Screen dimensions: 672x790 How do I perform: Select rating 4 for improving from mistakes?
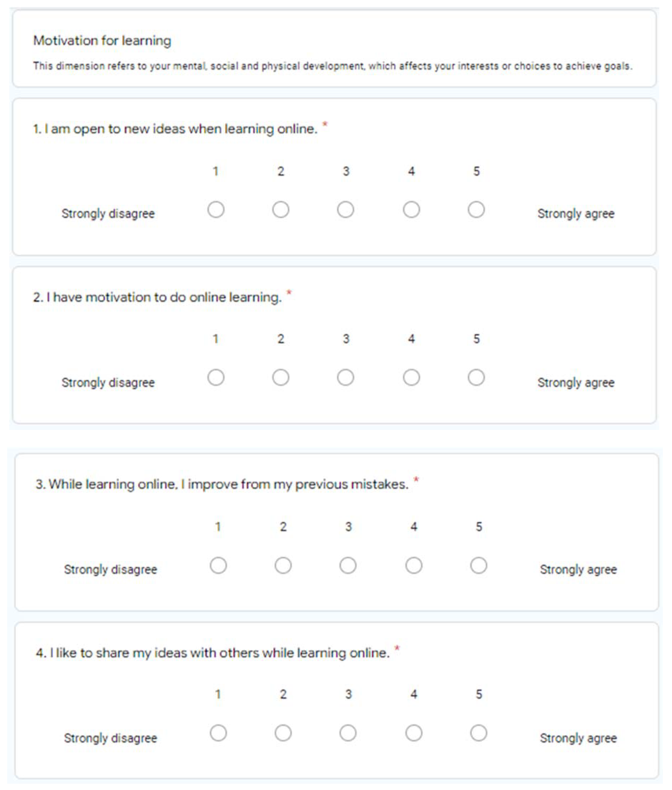[x=413, y=565]
